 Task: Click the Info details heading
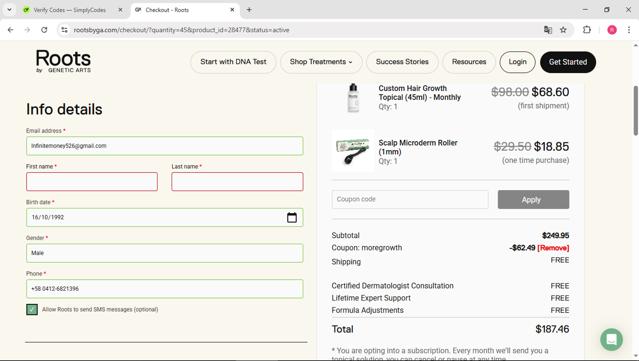point(64,109)
